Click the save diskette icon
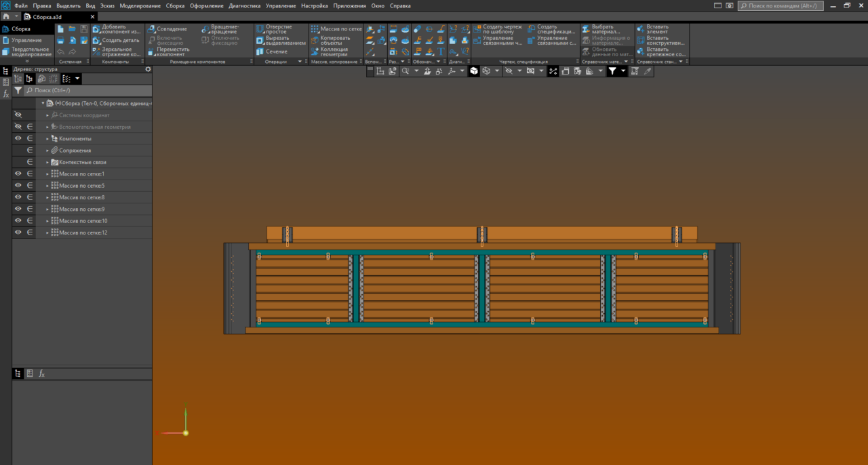This screenshot has height=465, width=868. point(84,29)
